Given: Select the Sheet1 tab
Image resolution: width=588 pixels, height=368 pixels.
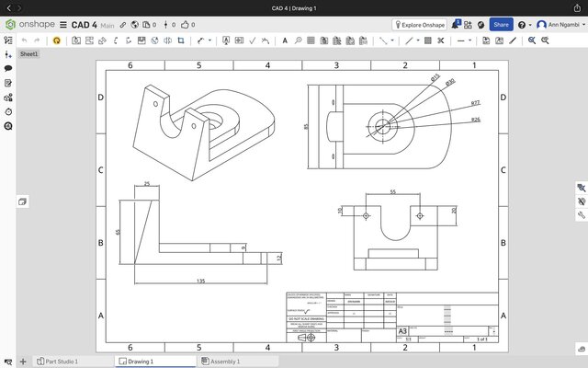Looking at the screenshot, I should 28,54.
